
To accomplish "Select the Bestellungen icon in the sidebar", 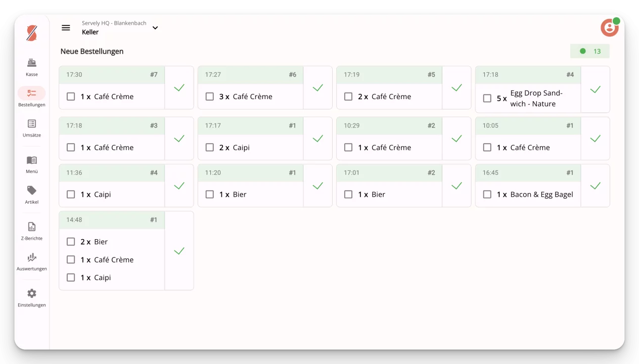I will point(31,97).
